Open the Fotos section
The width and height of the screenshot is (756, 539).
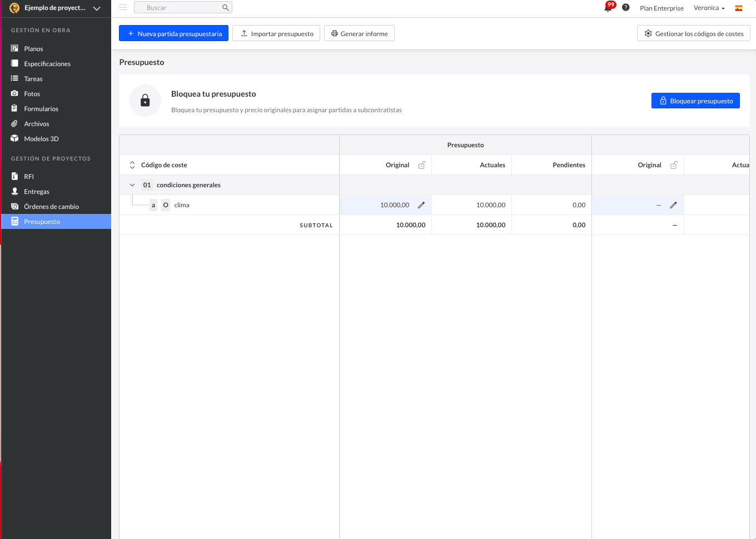click(32, 94)
